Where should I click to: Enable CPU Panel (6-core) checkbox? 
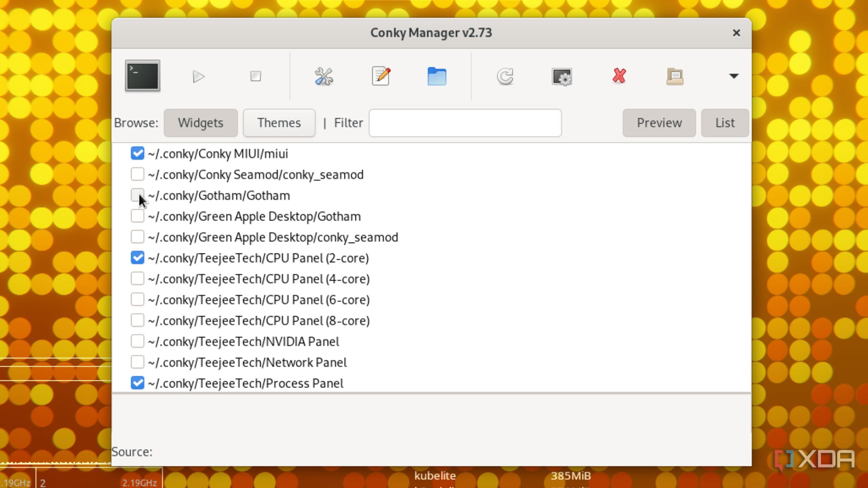pos(137,299)
